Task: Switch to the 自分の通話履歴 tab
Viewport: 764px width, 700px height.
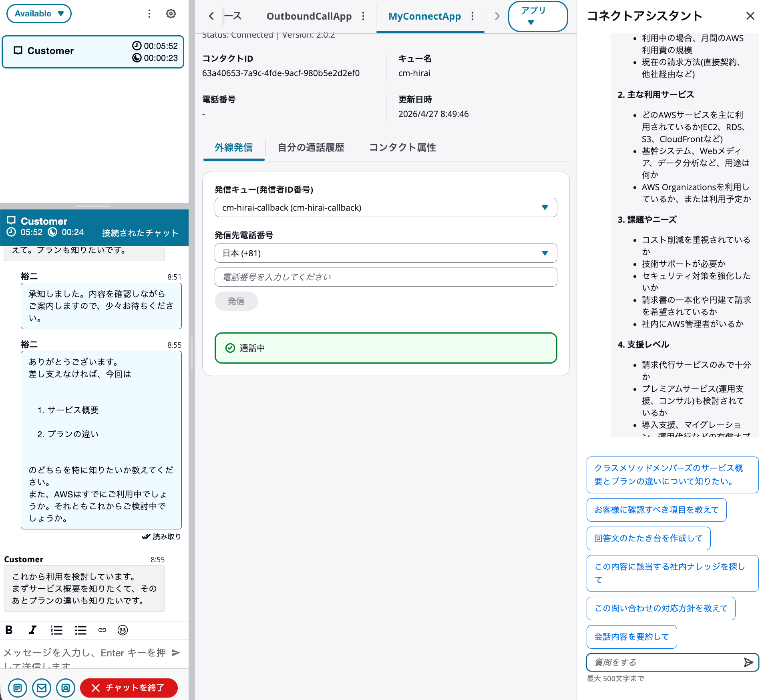Action: coord(311,147)
